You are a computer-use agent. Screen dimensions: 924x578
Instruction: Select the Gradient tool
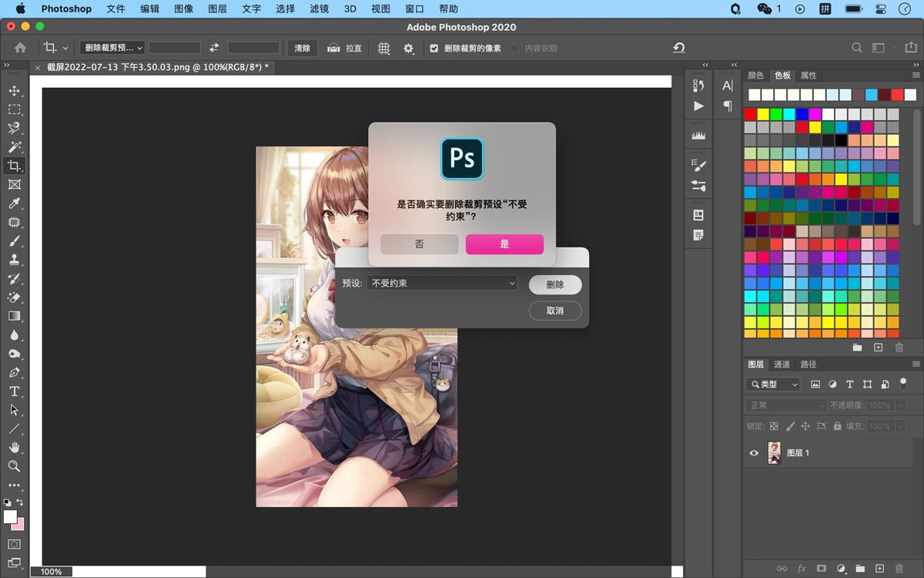(14, 316)
